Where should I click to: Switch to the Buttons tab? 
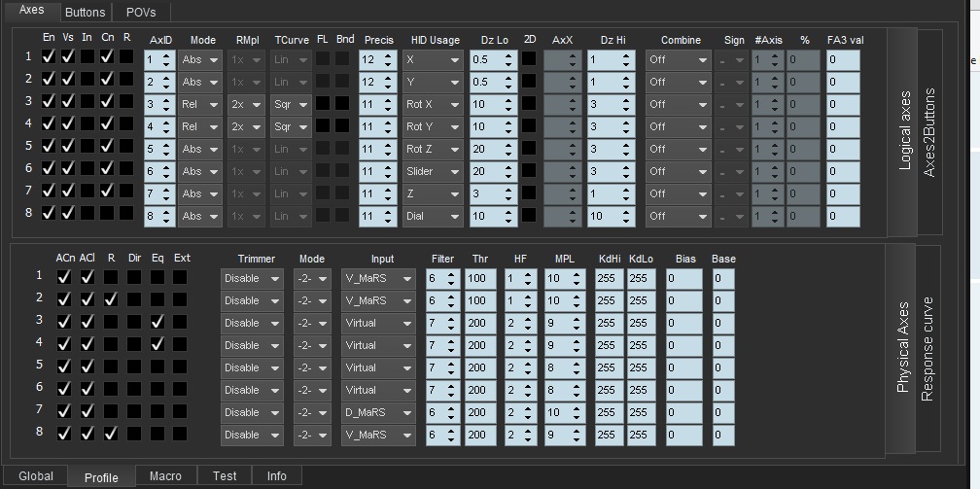pos(85,13)
